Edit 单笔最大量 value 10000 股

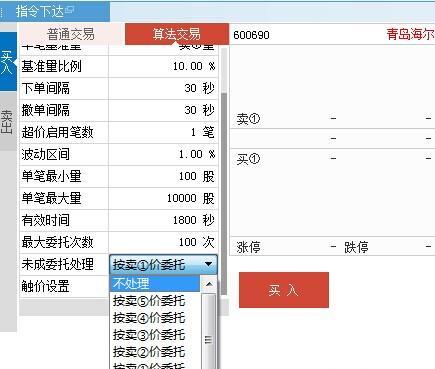163,198
